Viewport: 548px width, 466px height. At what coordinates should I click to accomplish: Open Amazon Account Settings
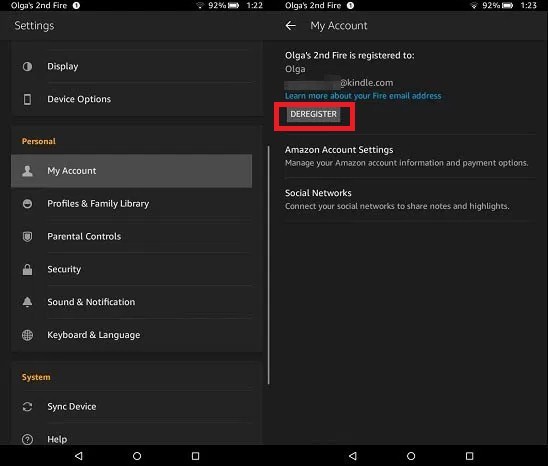410,156
